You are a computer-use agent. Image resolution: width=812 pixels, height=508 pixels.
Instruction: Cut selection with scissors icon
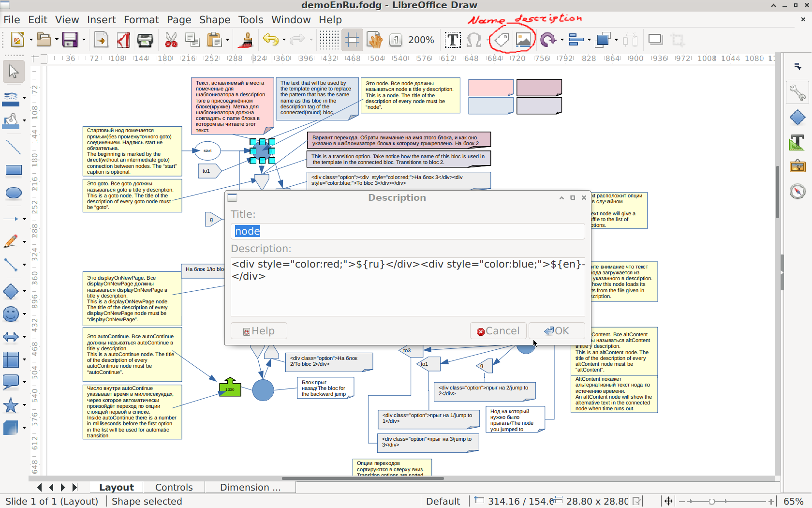click(x=171, y=40)
